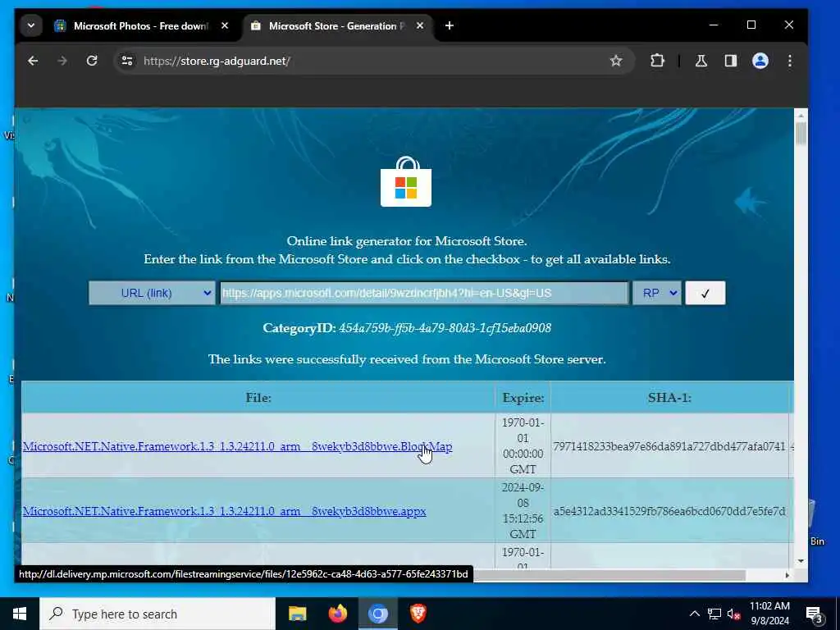Open Firefox from the taskbar
Viewport: 840px width, 630px height.
(337, 614)
